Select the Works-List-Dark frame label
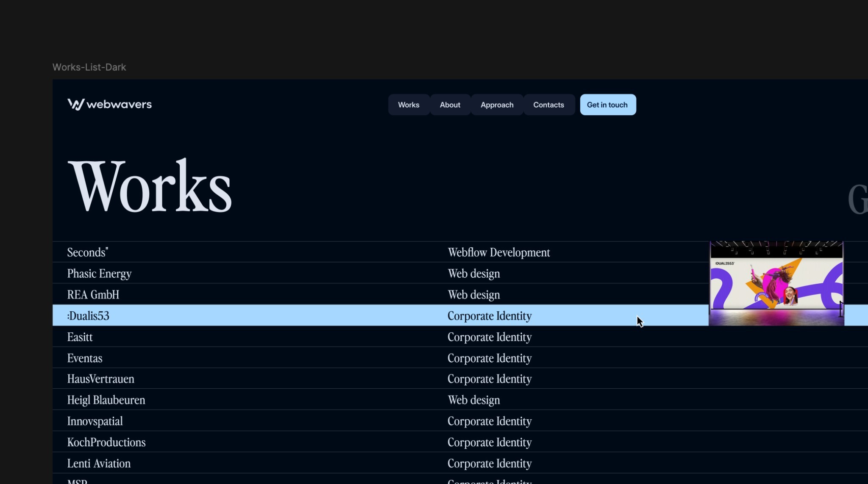 89,67
